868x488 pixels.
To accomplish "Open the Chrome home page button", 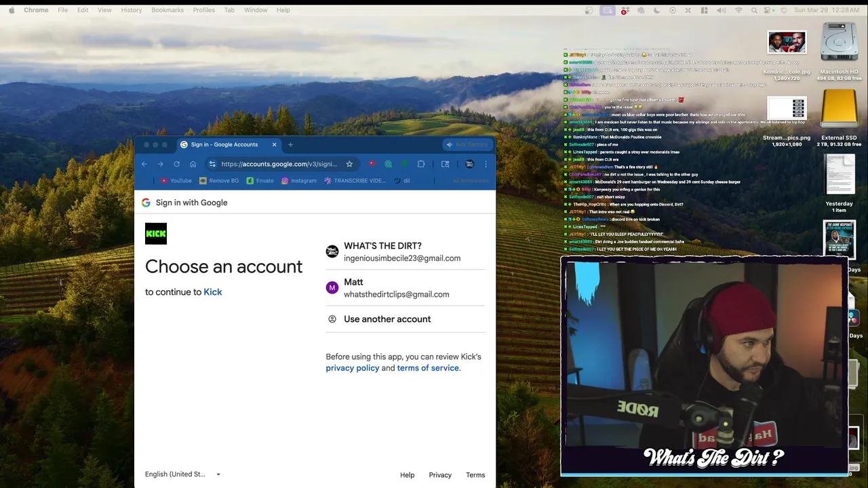I will [193, 164].
